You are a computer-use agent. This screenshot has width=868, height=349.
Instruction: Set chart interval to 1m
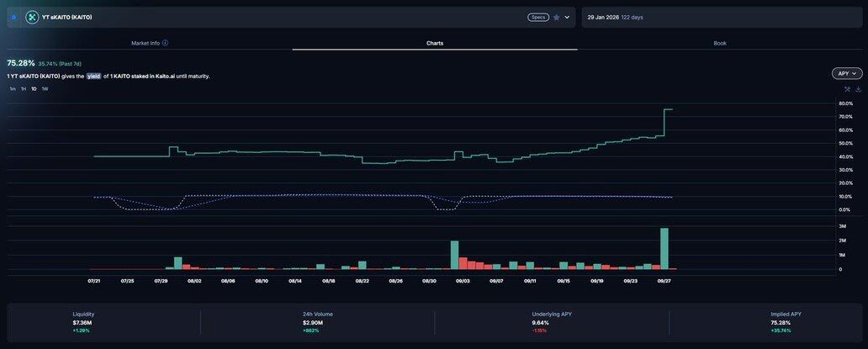point(12,89)
